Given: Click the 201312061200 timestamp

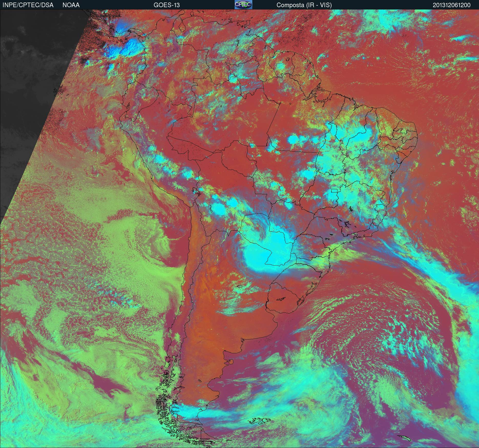Looking at the screenshot, I should coord(452,5).
